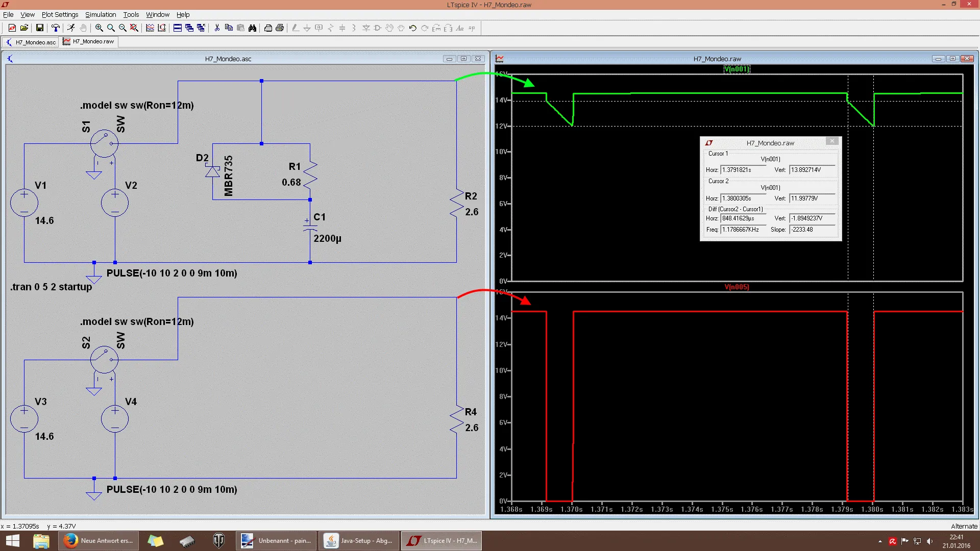Viewport: 980px width, 551px height.
Task: Click the Open file folder icon
Action: coord(24,28)
